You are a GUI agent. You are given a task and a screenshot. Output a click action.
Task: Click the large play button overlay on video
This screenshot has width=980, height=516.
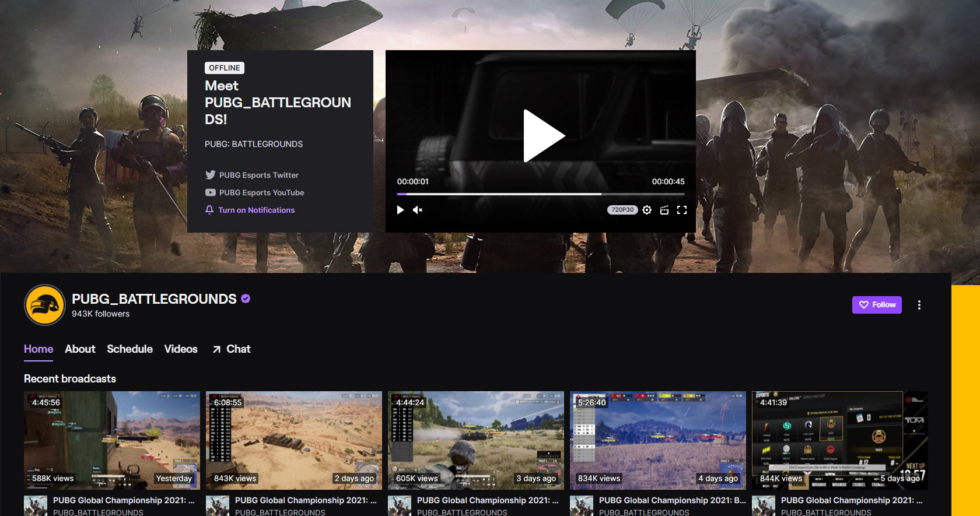point(544,135)
